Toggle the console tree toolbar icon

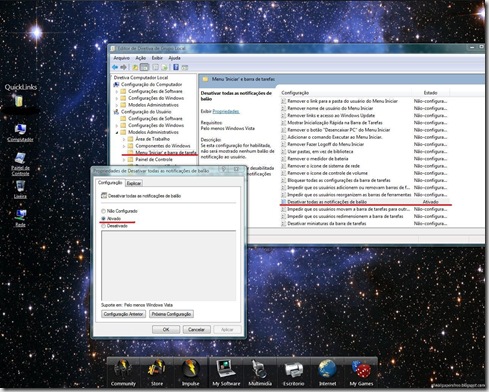[144, 67]
